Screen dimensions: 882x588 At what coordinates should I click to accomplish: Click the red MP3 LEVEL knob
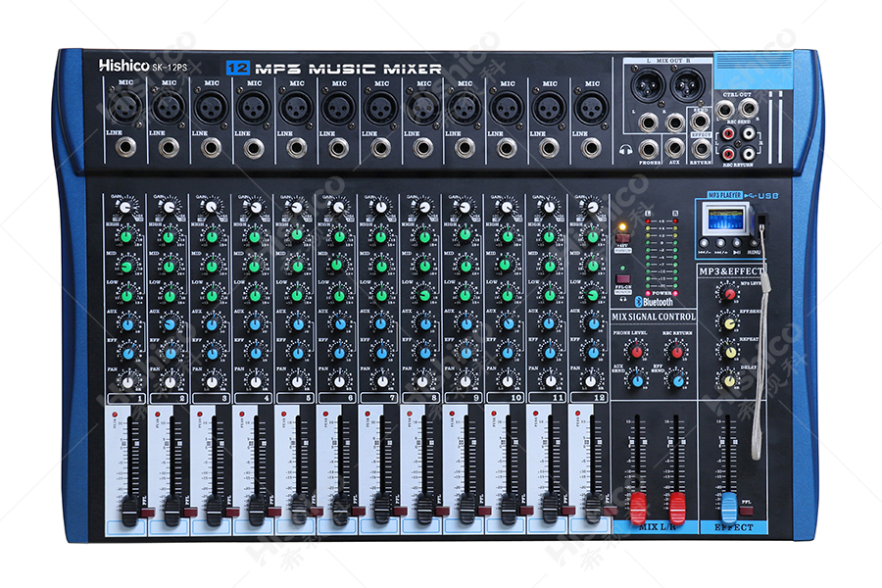729,294
